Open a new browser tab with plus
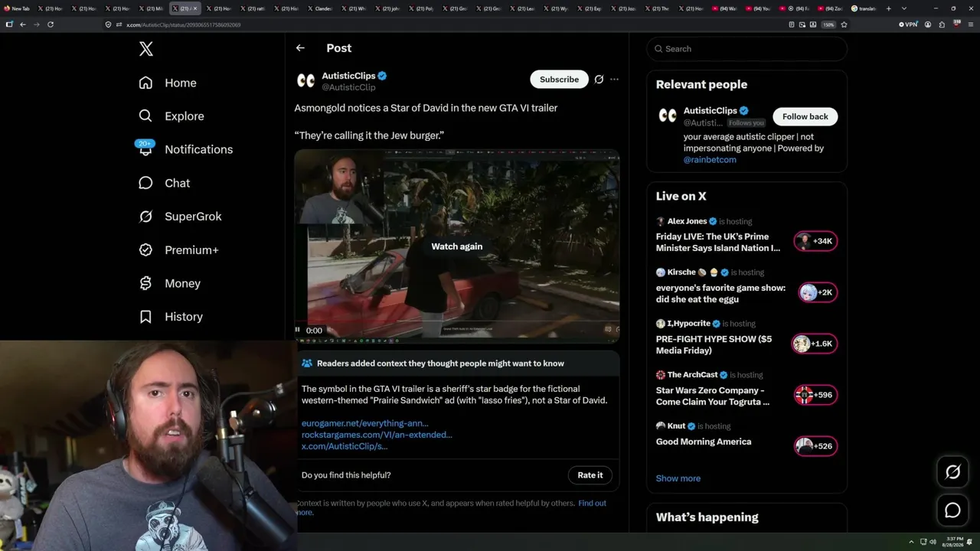This screenshot has height=551, width=980. point(889,8)
